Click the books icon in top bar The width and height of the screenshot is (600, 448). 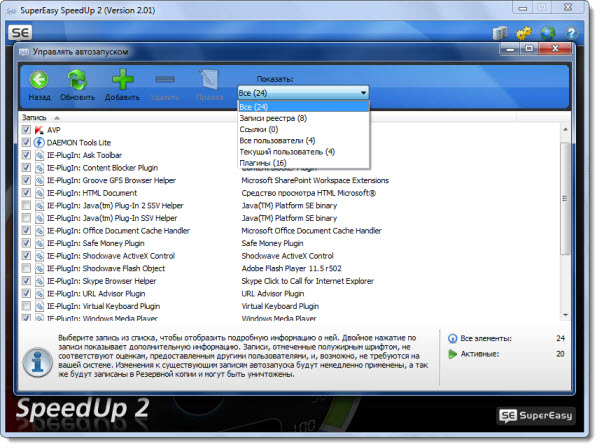(x=500, y=33)
